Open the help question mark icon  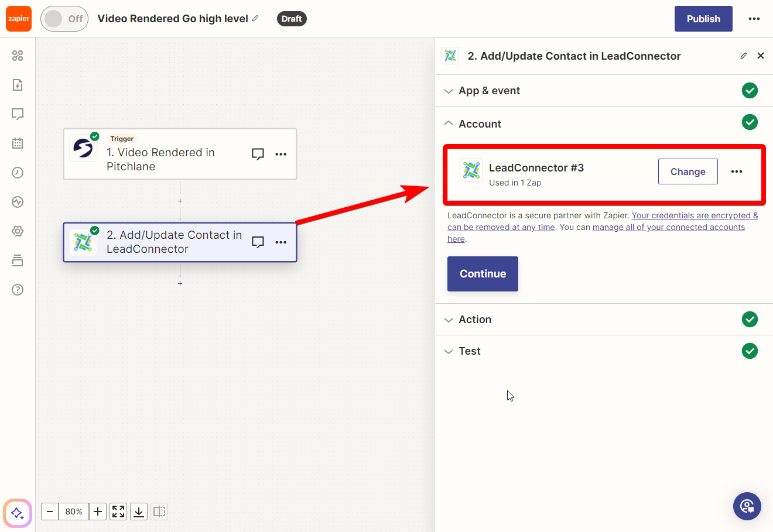tap(18, 290)
